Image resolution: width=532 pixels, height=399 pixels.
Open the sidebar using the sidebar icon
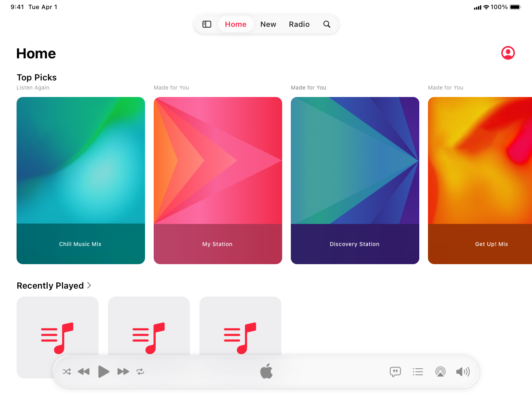click(206, 24)
